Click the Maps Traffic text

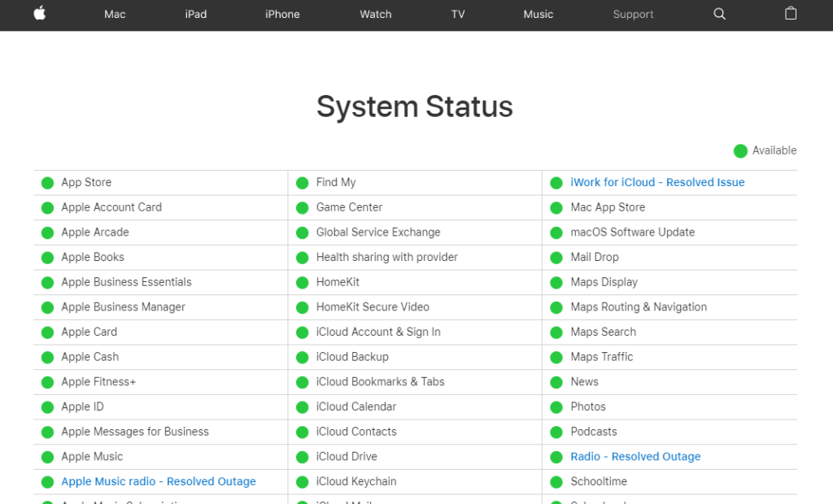[x=602, y=357]
